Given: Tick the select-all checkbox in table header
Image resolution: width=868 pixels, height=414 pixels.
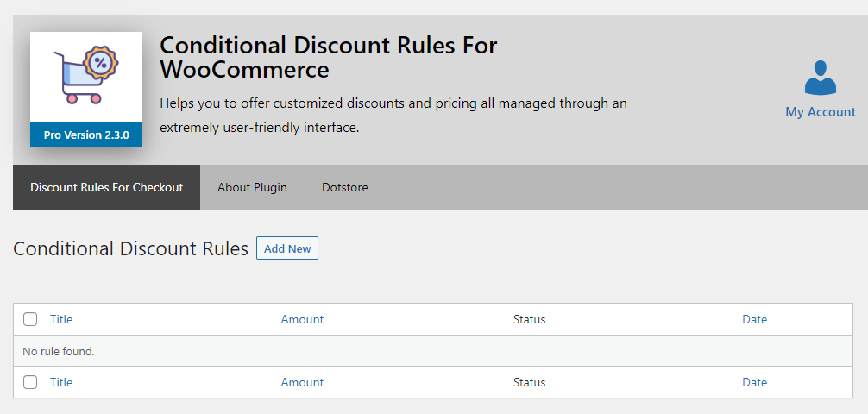Looking at the screenshot, I should click(30, 319).
